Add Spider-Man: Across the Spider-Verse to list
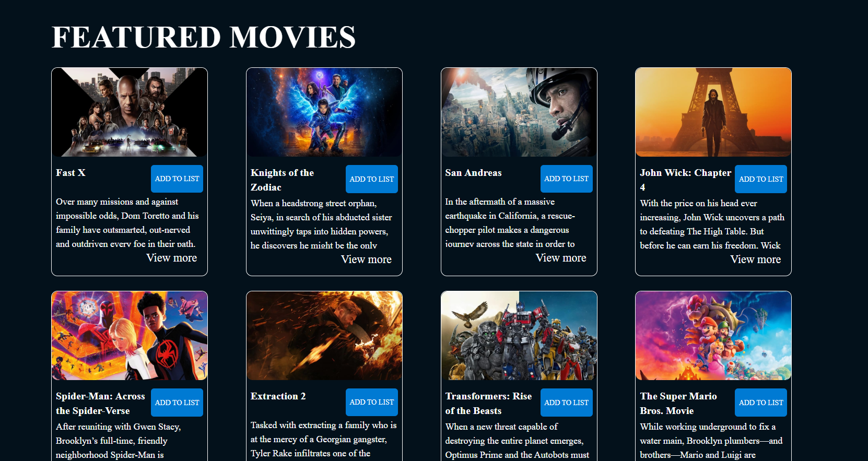Viewport: 868px width, 461px height. [177, 403]
